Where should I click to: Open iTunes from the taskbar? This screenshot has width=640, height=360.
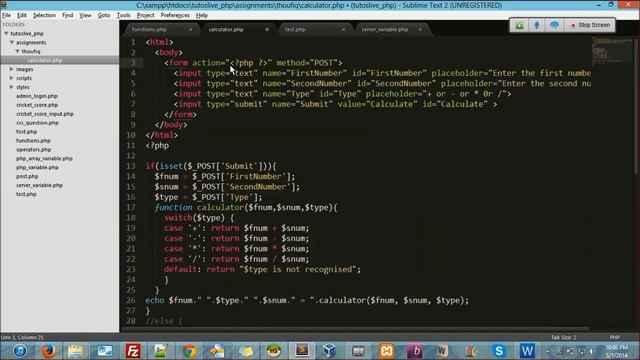point(20,351)
